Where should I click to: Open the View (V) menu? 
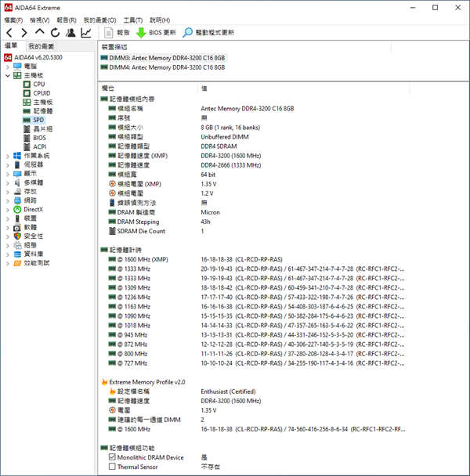39,20
